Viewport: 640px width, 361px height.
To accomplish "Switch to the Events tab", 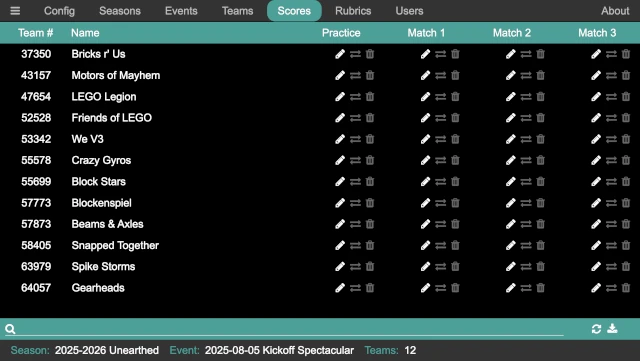I will (x=181, y=11).
